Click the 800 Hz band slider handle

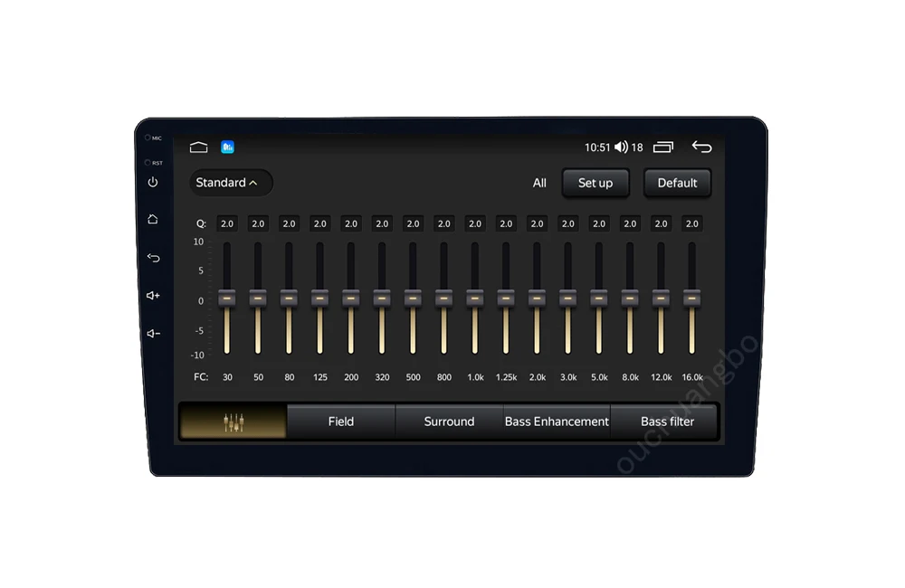(x=443, y=299)
